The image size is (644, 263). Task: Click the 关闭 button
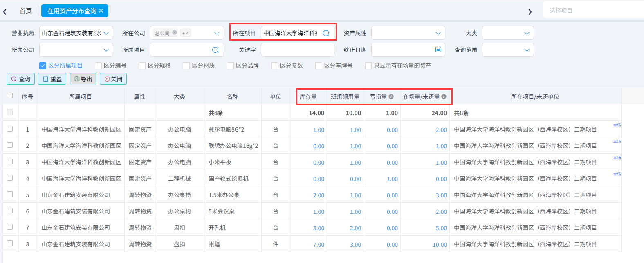click(113, 79)
